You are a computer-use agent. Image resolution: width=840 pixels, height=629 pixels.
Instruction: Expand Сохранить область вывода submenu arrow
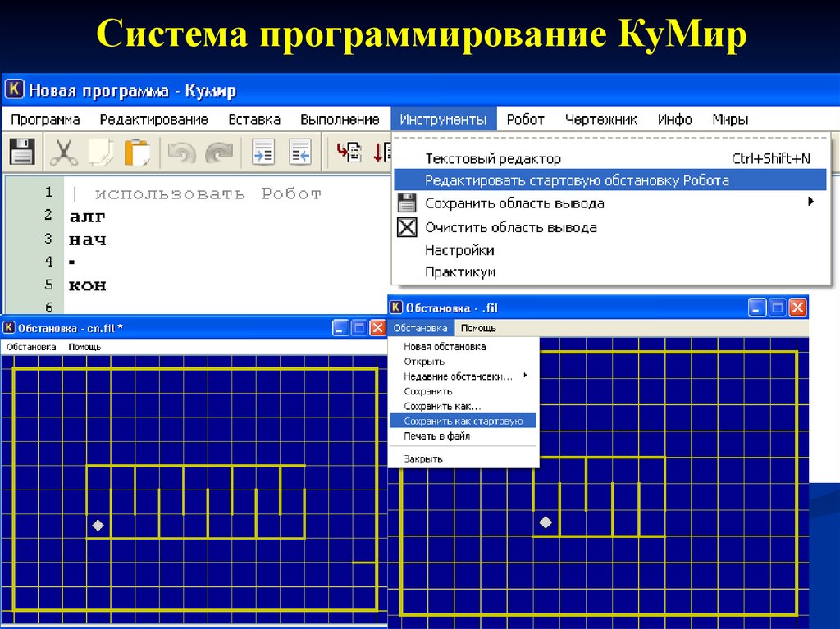[810, 202]
